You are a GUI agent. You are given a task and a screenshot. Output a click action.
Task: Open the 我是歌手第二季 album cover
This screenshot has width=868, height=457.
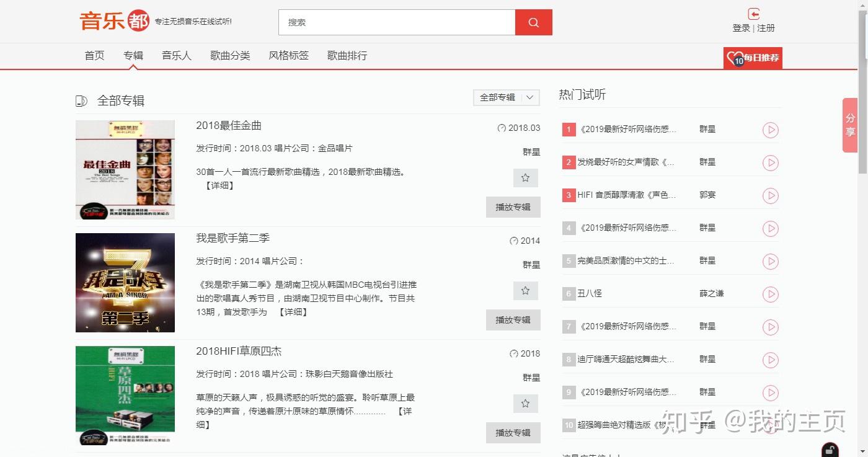125,283
